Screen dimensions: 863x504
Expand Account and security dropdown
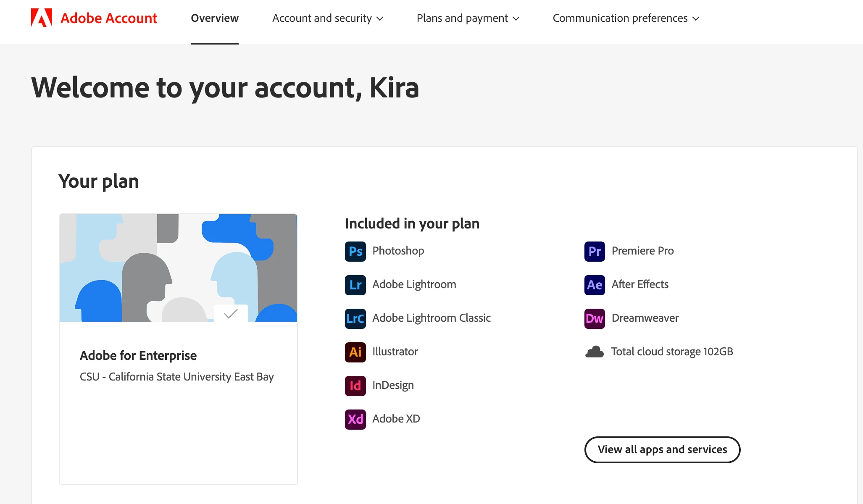[x=328, y=18]
